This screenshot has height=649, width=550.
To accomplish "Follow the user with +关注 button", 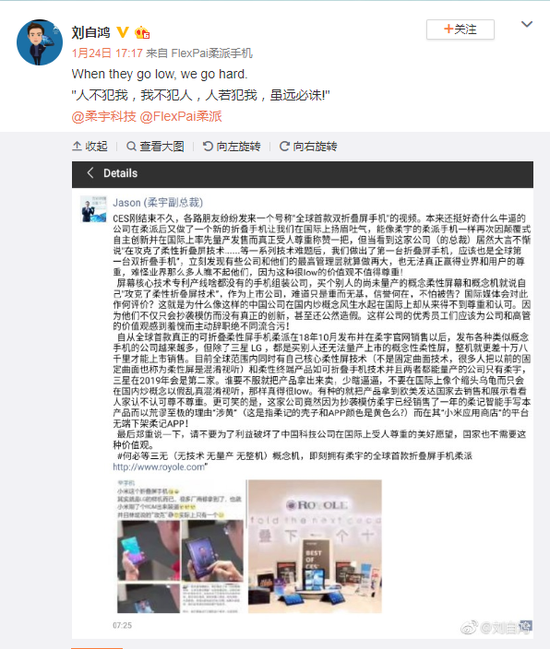I will click(460, 29).
